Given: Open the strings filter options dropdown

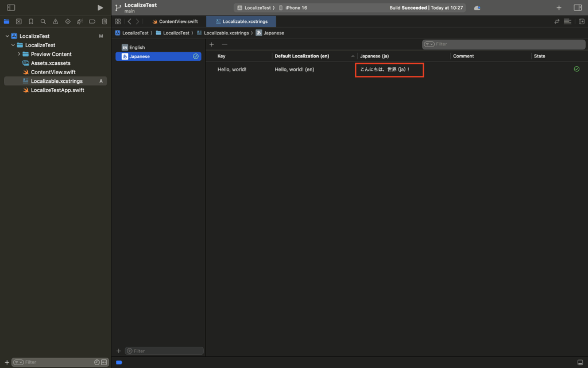Looking at the screenshot, I should pyautogui.click(x=429, y=44).
